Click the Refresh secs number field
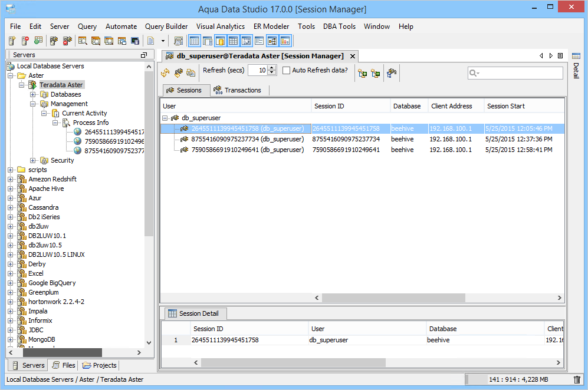 pyautogui.click(x=258, y=71)
